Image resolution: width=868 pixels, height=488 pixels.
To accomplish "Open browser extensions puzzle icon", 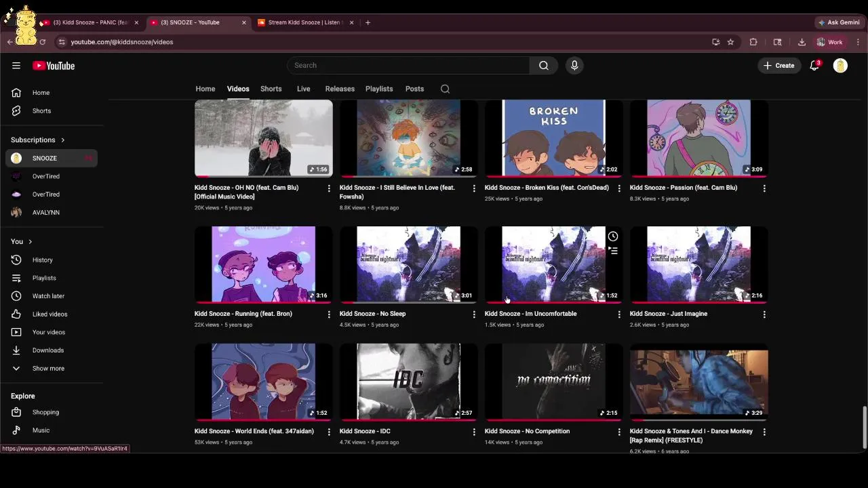I will click(753, 42).
